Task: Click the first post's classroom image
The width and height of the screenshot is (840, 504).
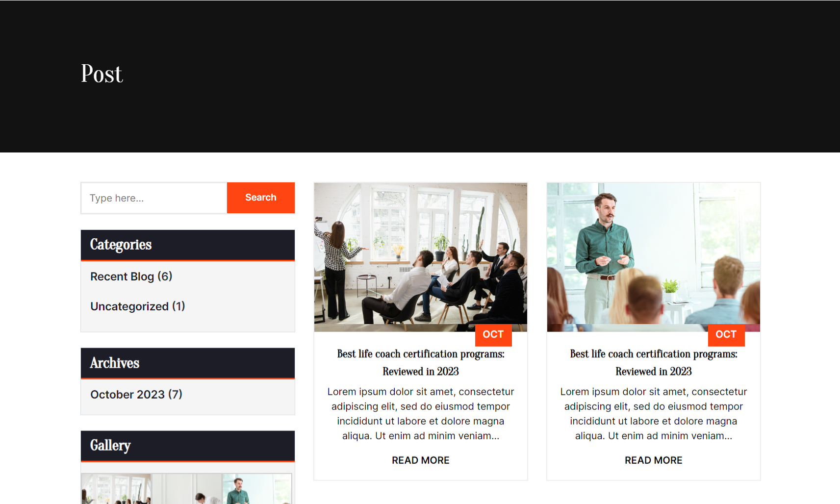Action: click(421, 257)
